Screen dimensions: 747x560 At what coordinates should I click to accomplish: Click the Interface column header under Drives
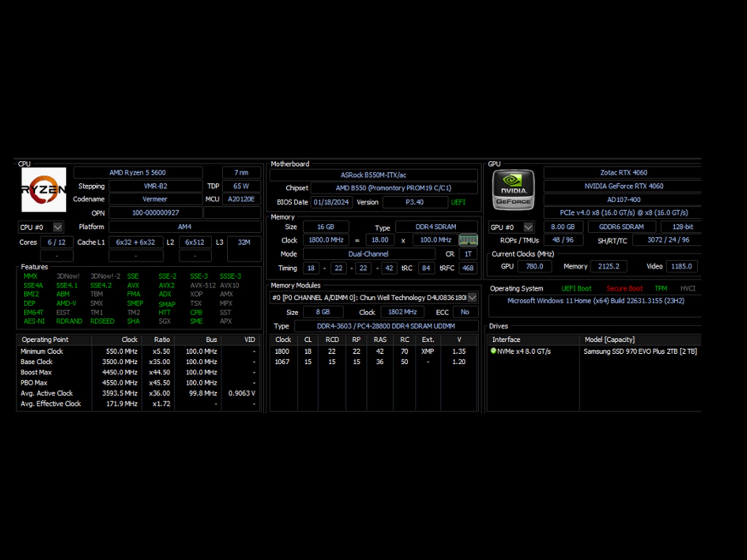[x=506, y=339]
